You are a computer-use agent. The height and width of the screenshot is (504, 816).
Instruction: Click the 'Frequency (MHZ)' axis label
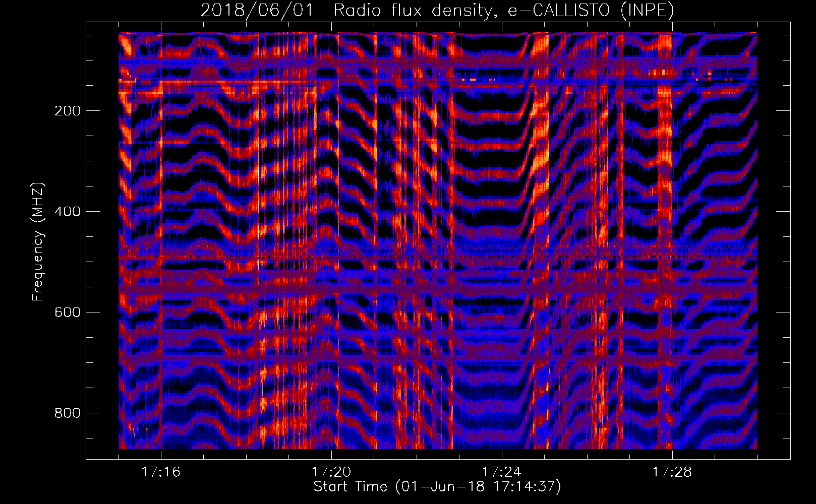[38, 241]
